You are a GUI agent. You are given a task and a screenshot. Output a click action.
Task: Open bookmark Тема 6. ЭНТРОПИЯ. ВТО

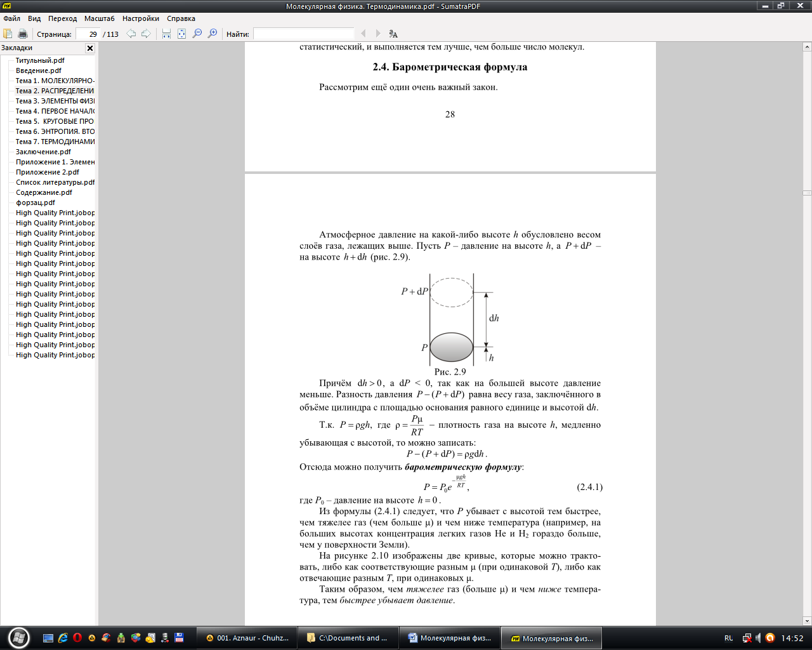(x=55, y=131)
